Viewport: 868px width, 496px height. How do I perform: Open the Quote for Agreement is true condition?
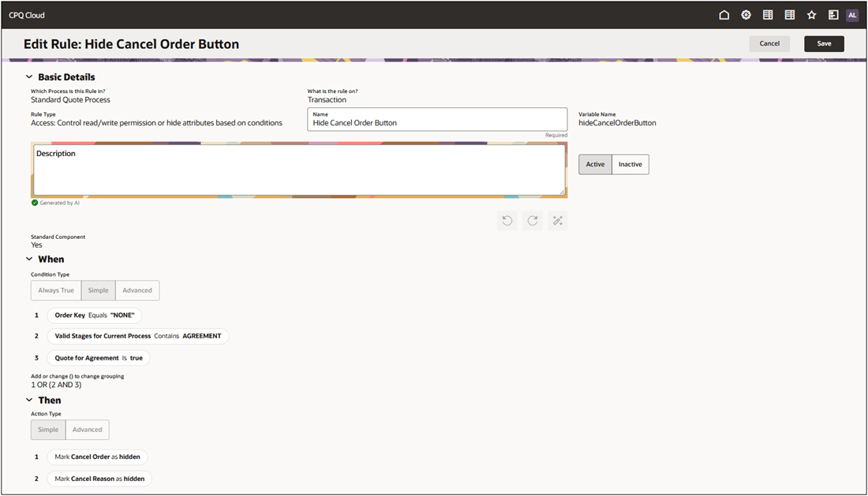click(99, 358)
